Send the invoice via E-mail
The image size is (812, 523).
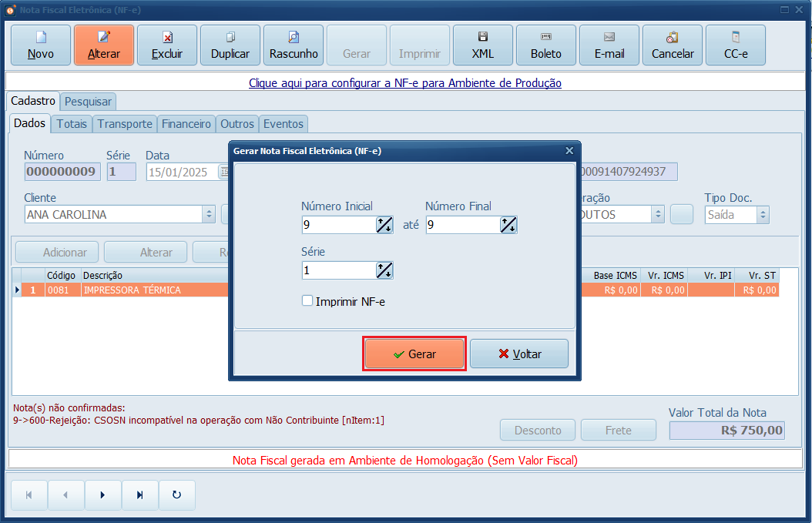pyautogui.click(x=609, y=45)
